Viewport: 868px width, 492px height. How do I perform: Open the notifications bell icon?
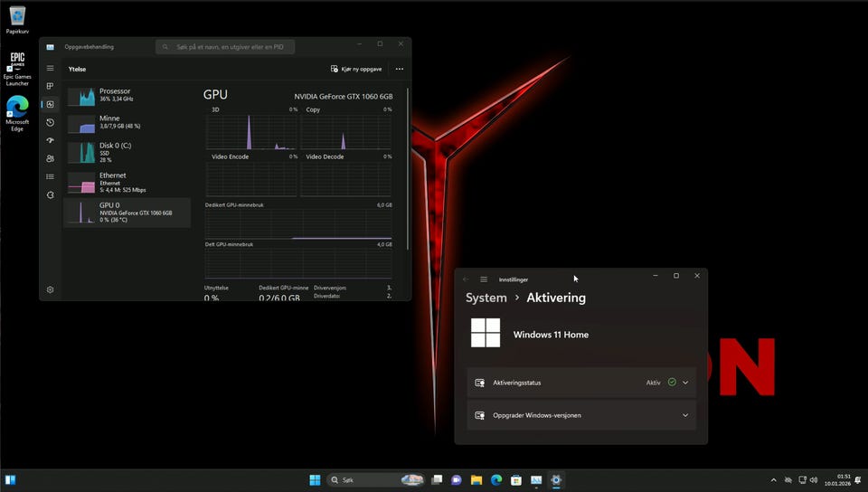tap(858, 480)
